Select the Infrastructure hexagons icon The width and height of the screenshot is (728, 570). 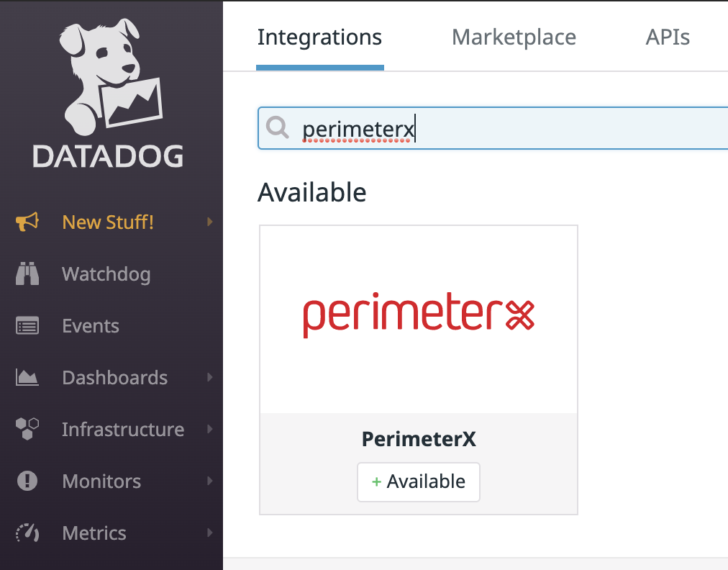(x=27, y=429)
